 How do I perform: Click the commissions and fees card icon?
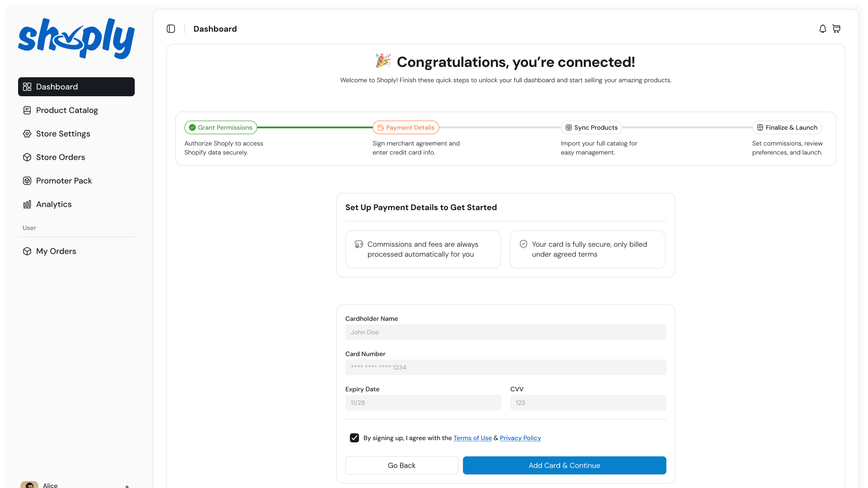click(x=359, y=244)
